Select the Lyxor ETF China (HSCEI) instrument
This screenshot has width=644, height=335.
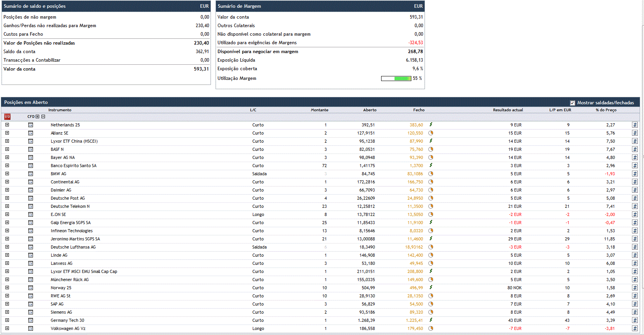click(74, 141)
